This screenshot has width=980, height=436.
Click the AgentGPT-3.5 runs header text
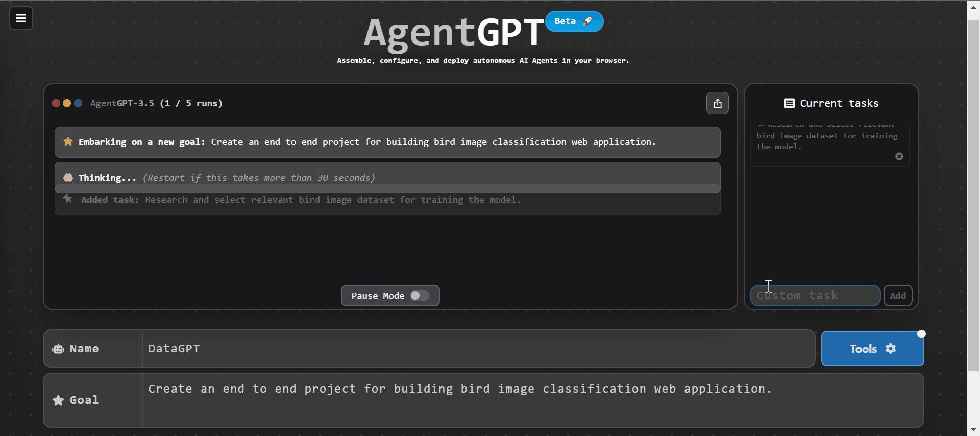[156, 103]
